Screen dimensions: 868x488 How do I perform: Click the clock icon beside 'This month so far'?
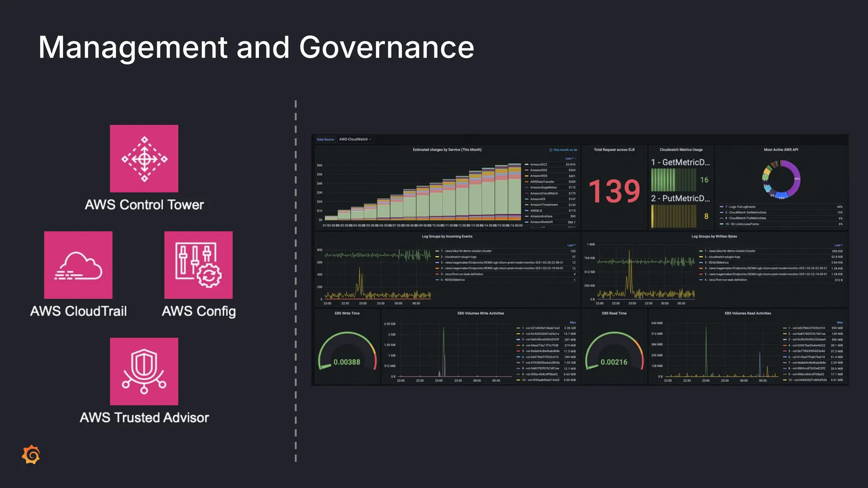click(x=551, y=150)
